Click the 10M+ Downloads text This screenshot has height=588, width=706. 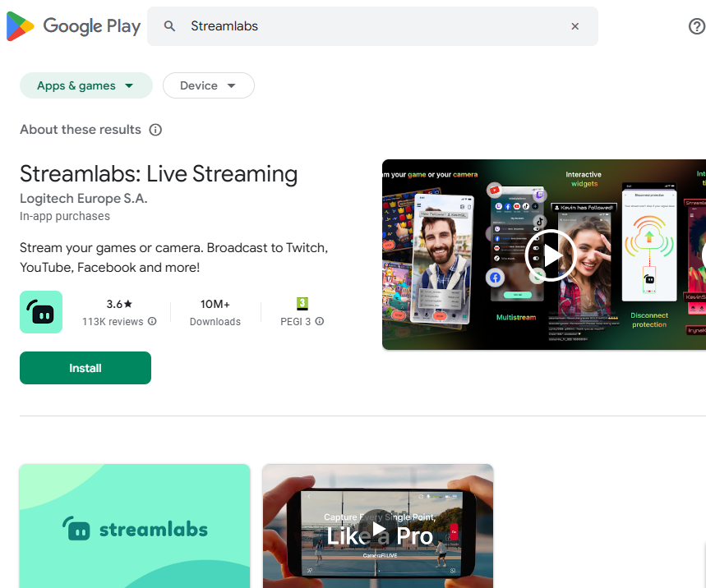tap(215, 312)
